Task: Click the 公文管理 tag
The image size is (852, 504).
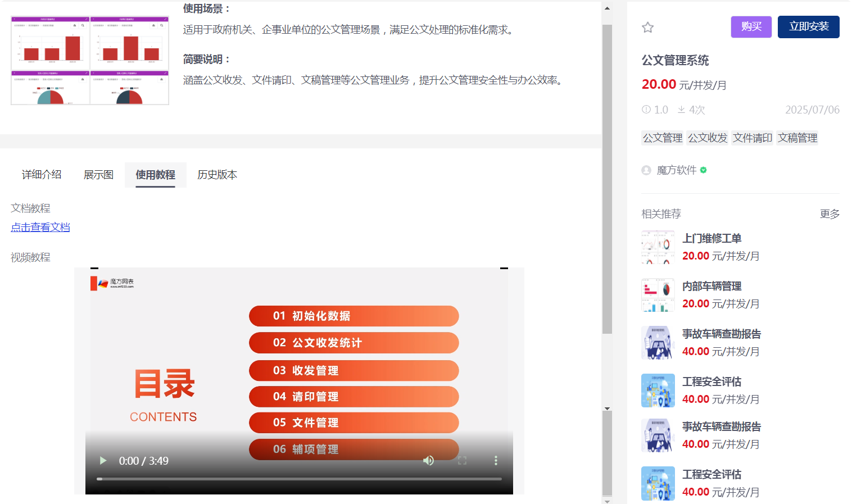Action: pos(663,138)
